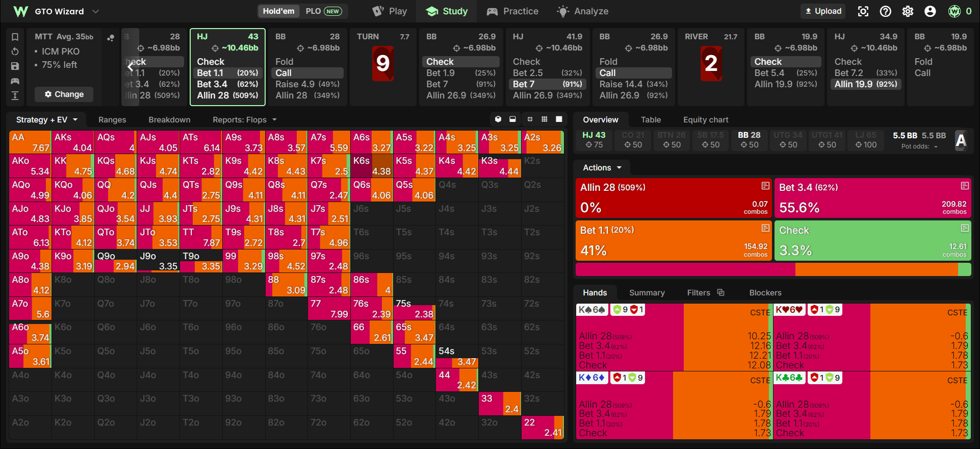
Task: Click the reset arrow icon in sidebar
Action: pyautogui.click(x=15, y=52)
